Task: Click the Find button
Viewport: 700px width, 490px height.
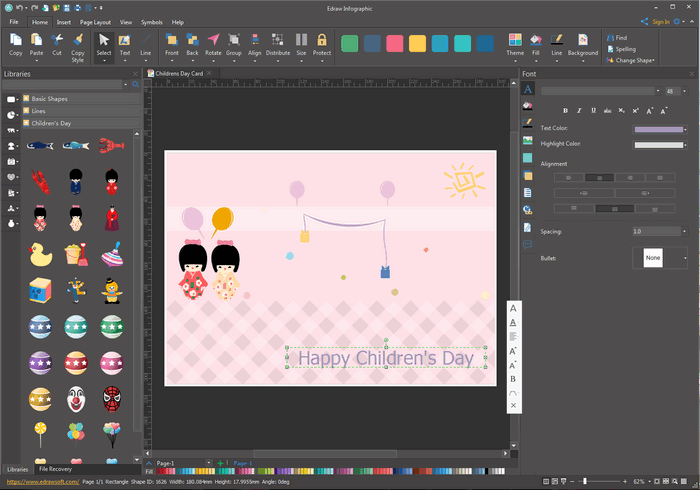Action: click(x=620, y=37)
